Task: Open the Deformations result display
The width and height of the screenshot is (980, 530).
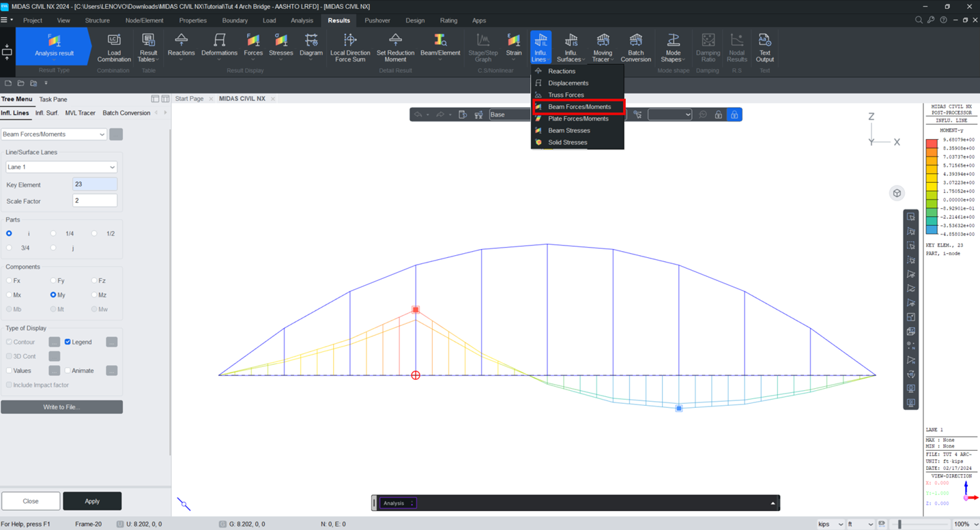Action: coord(219,46)
